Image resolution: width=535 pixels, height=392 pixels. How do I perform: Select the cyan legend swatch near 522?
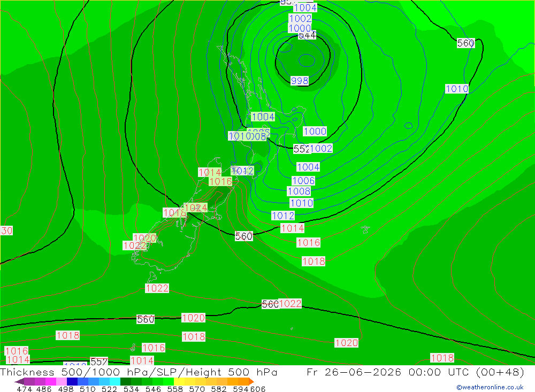[115, 381]
